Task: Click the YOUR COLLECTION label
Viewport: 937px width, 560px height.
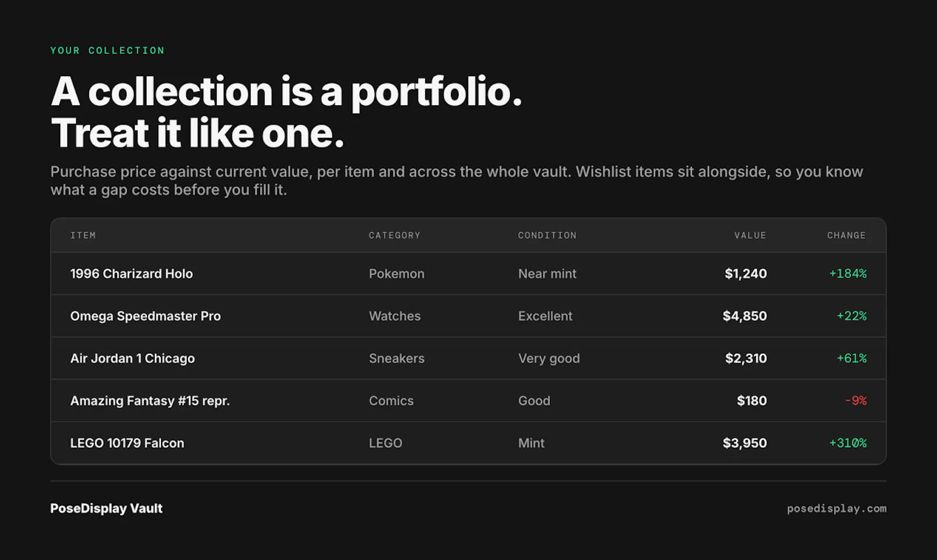Action: 107,50
